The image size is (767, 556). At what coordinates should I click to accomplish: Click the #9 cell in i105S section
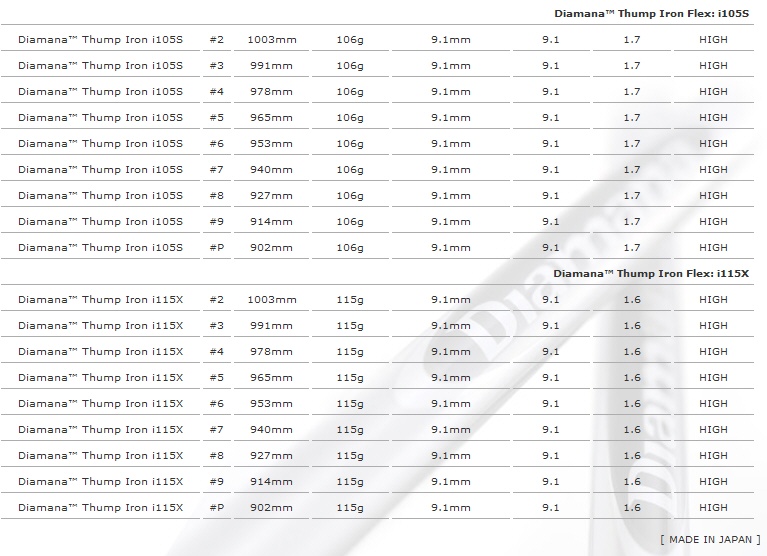tap(217, 222)
